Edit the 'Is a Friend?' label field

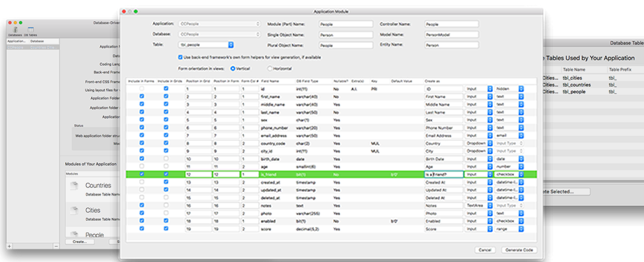443,174
